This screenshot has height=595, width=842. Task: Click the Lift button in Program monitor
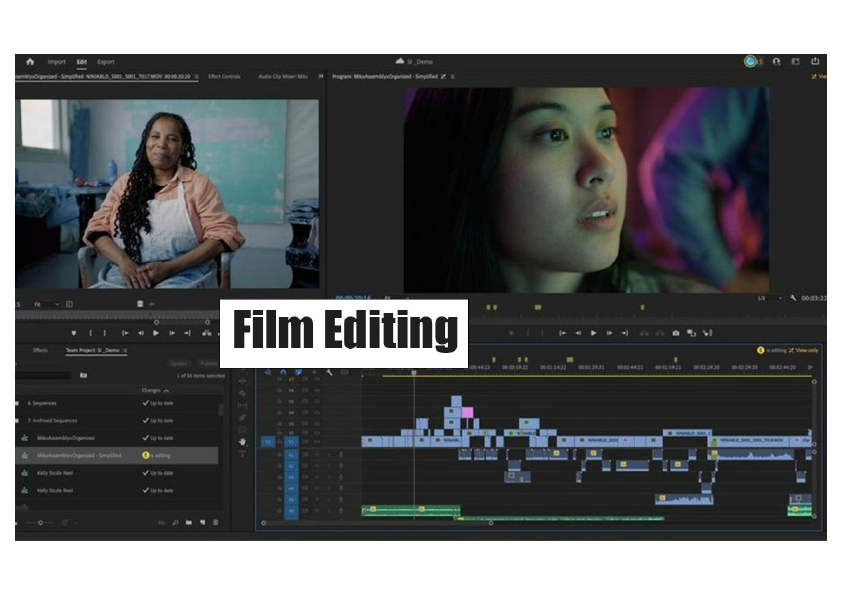coord(644,333)
